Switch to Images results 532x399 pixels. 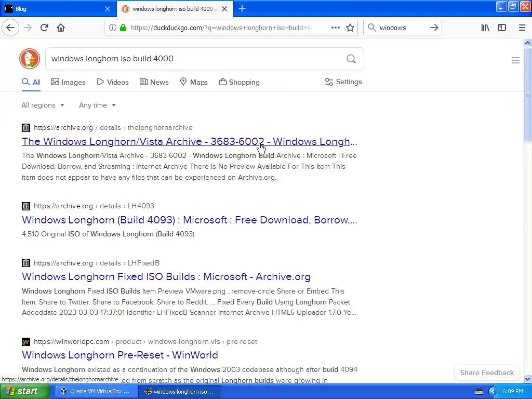pyautogui.click(x=68, y=82)
